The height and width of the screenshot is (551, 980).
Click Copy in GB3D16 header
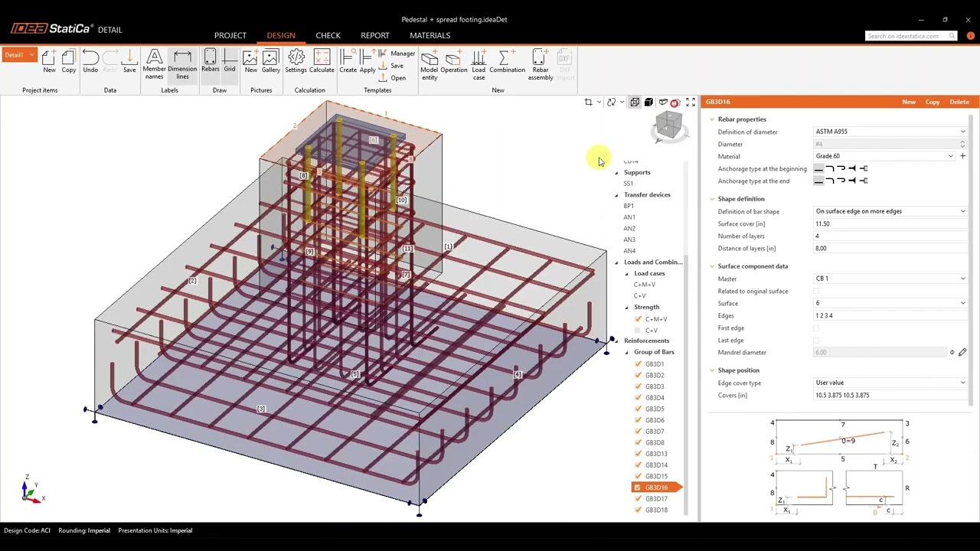[x=933, y=102]
